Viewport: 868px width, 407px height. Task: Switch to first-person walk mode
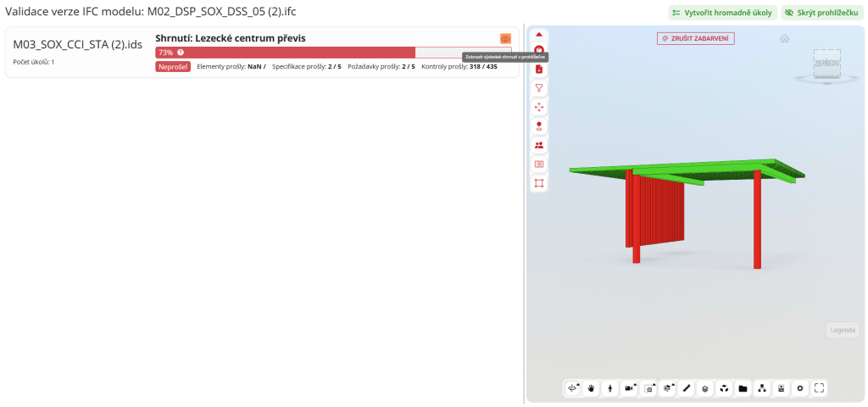[610, 388]
